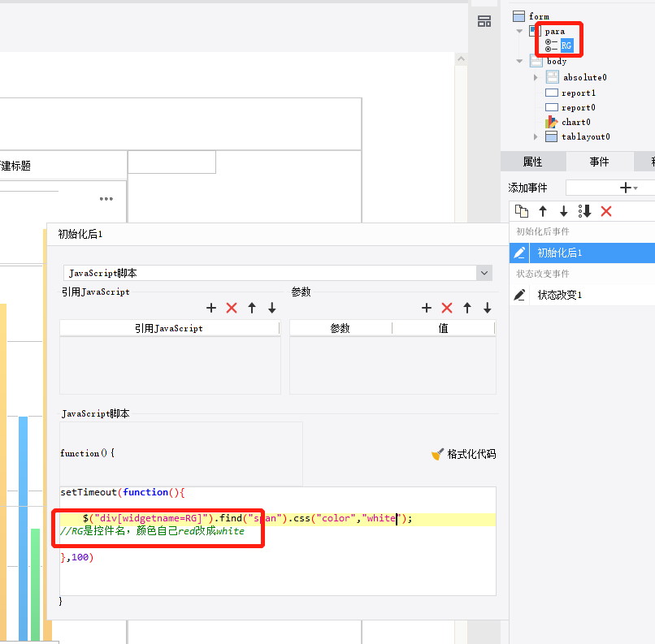The width and height of the screenshot is (655, 644).
Task: Delete selected event with the red X
Action: (x=606, y=211)
